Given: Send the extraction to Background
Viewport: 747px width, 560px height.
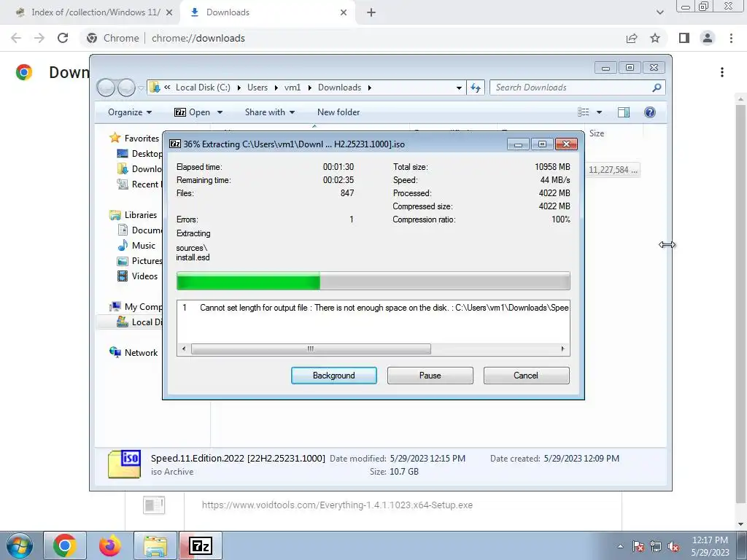Looking at the screenshot, I should point(333,376).
